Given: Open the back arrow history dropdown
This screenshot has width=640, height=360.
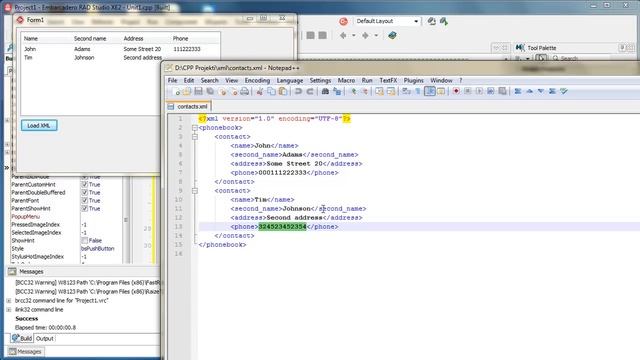Looking at the screenshot, I should click(354, 36).
